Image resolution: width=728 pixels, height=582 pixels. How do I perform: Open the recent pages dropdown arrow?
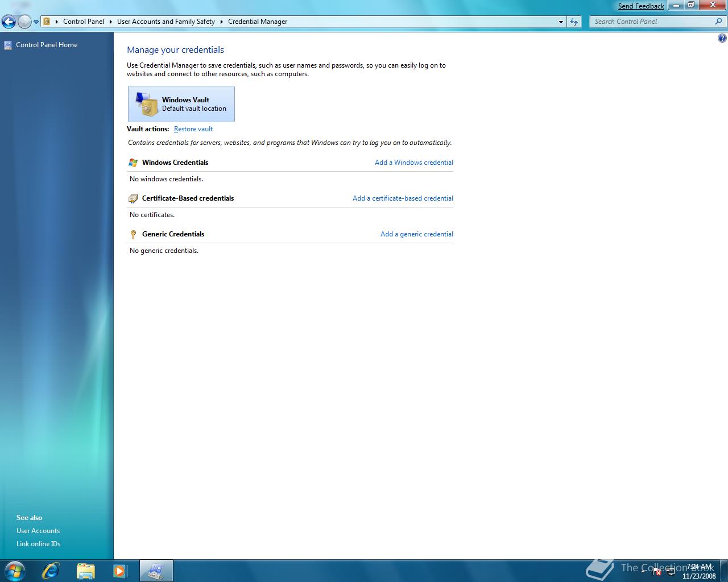coord(36,22)
